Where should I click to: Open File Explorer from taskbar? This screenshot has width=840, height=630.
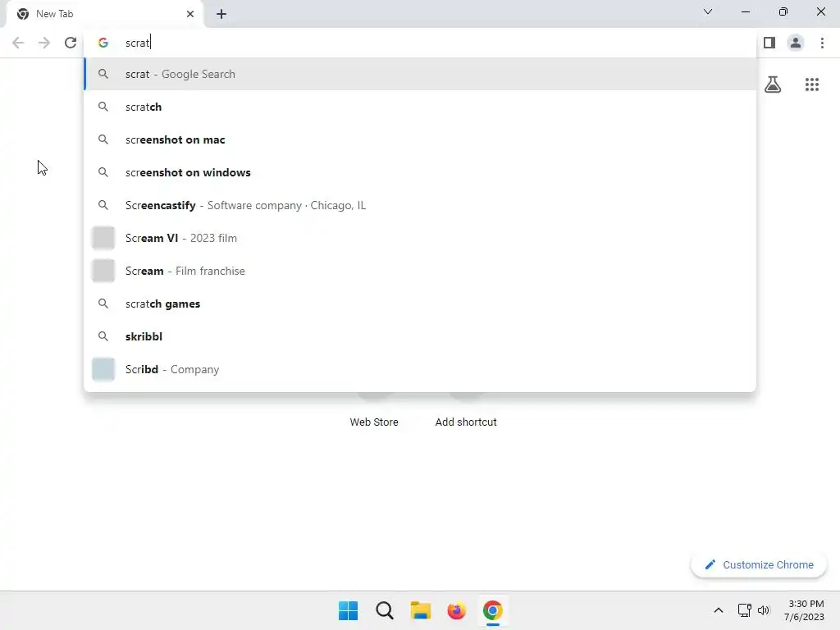421,610
